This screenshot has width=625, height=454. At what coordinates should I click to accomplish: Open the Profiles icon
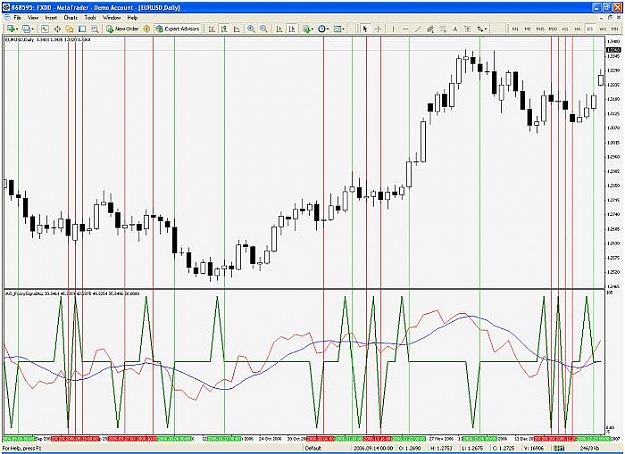[x=26, y=29]
